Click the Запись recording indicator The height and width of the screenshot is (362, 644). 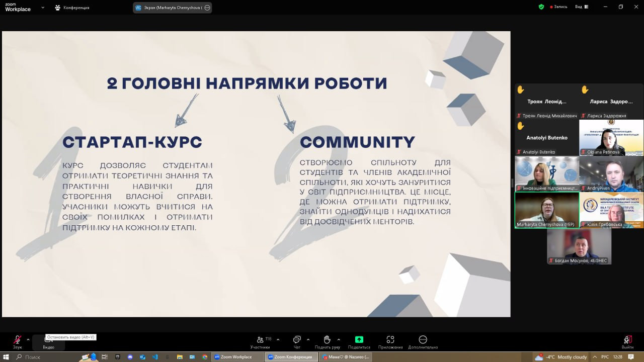[x=558, y=7]
